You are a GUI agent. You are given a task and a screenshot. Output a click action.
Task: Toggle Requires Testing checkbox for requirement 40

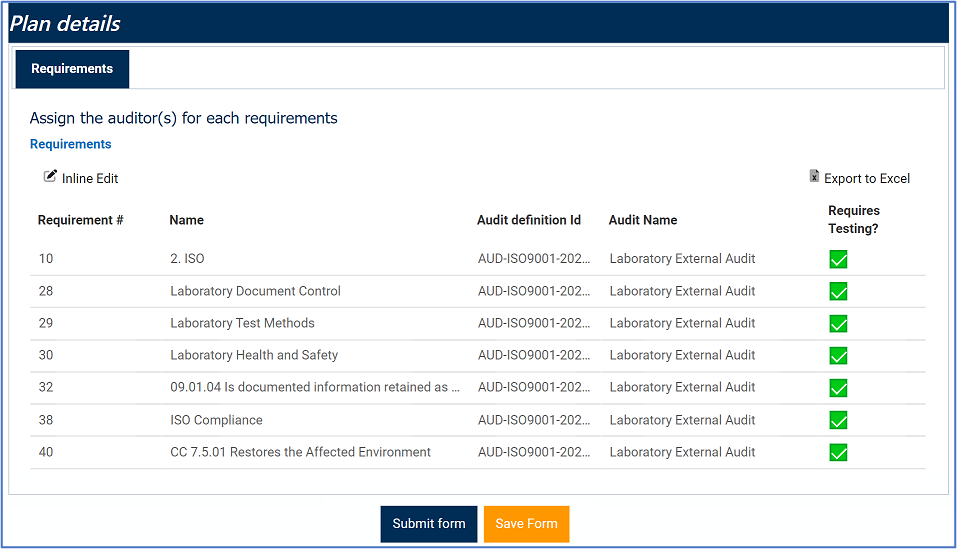click(838, 452)
